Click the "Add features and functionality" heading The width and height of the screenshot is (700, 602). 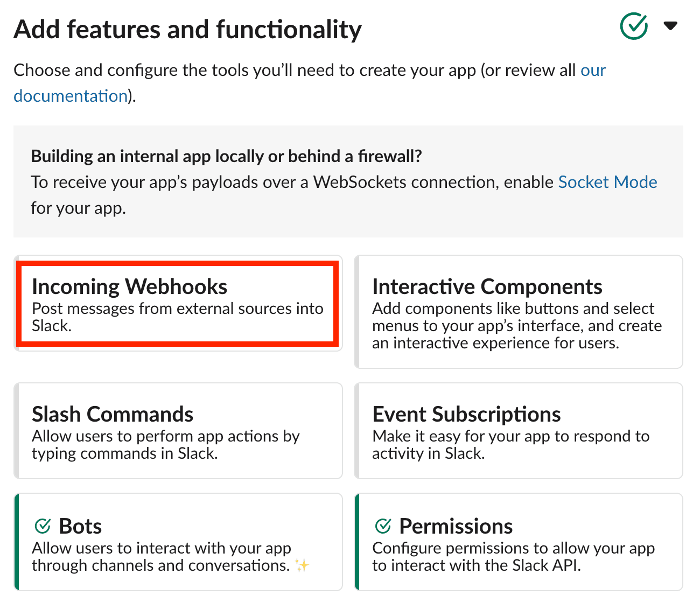click(187, 30)
